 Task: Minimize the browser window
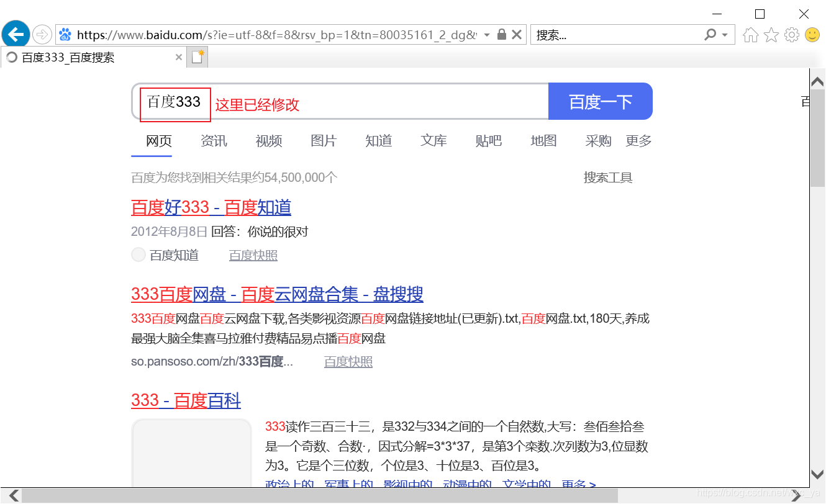[718, 13]
